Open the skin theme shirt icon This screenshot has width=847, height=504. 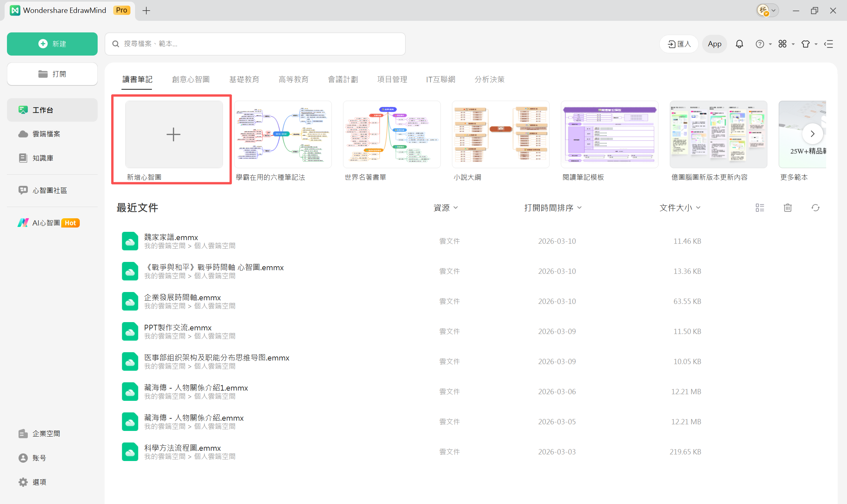(x=805, y=44)
